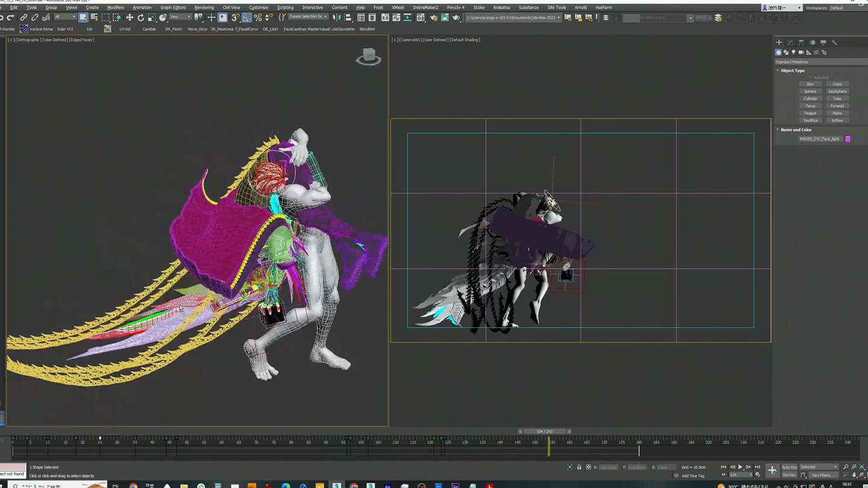Toggle the Window/Crossing selection icon
Screen dimensions: 868x488
point(117,17)
